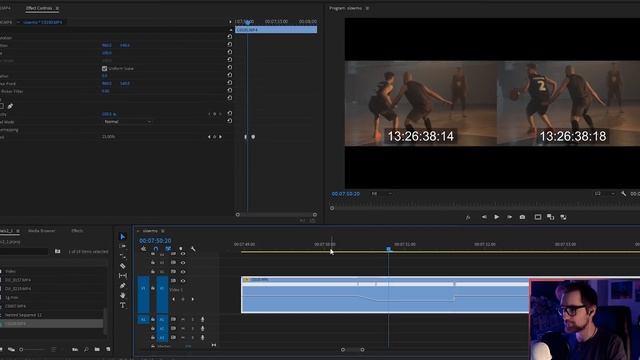640x360 pixels.
Task: Click the timeline timecode 00:07:50:20
Action: [x=155, y=241]
